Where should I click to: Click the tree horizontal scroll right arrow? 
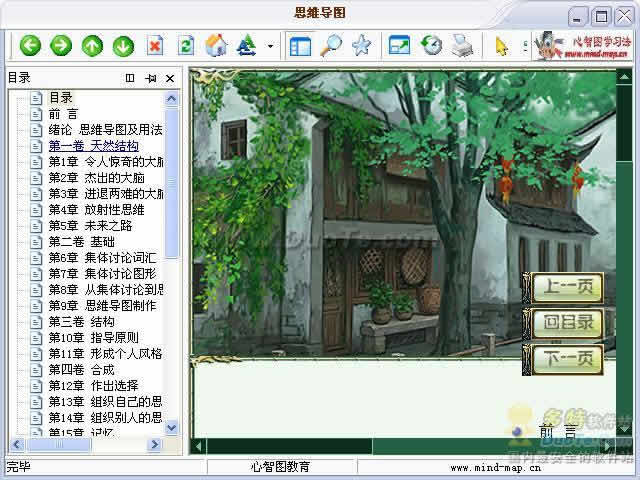(155, 444)
